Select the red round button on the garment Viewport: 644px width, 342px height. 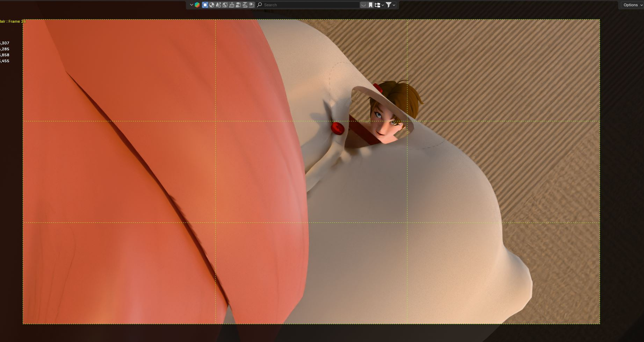click(x=338, y=128)
